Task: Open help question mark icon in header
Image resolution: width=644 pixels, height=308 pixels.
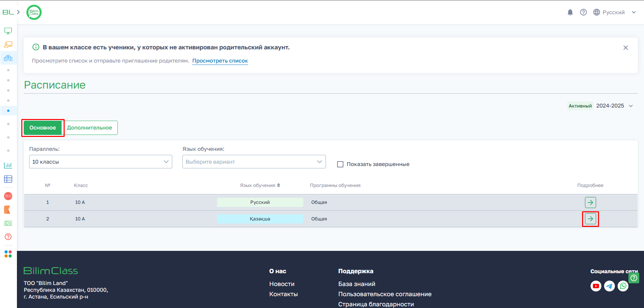Action: pos(583,13)
